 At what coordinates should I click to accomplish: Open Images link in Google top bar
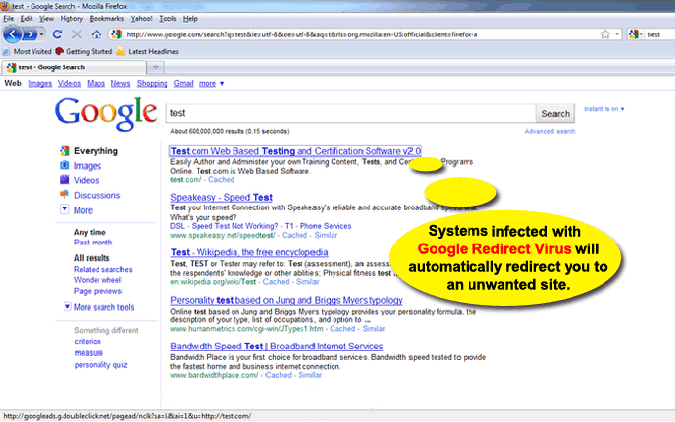pos(40,84)
